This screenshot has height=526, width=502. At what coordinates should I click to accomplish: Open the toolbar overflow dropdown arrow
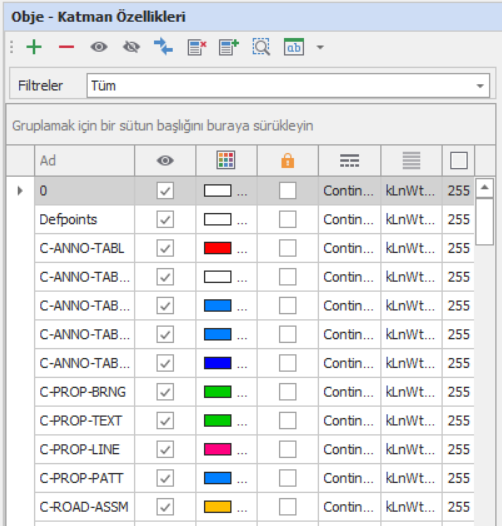(x=320, y=47)
